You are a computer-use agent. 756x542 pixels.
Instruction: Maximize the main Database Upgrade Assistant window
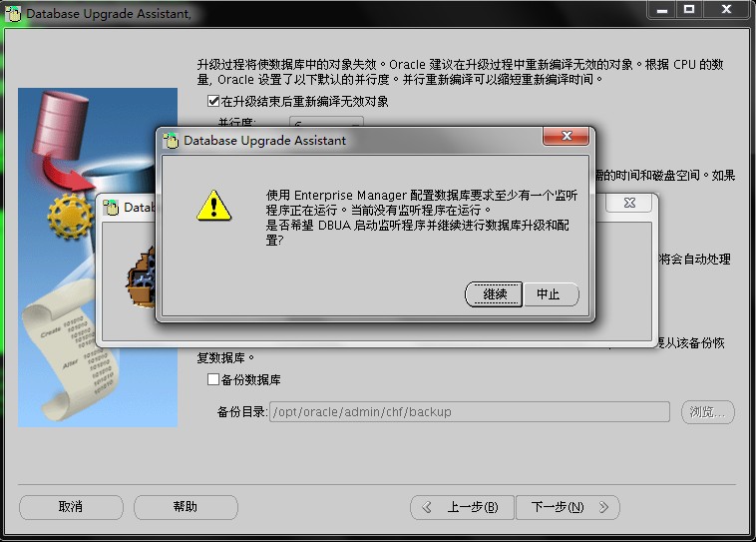(689, 9)
